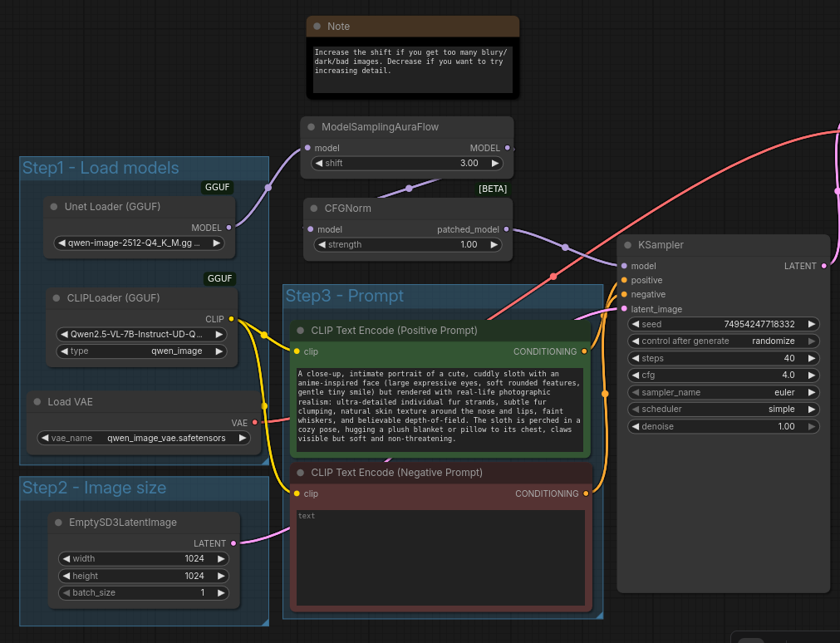Click the empty Negative Prompt text box
Image resolution: width=840 pixels, height=643 pixels.
441,557
